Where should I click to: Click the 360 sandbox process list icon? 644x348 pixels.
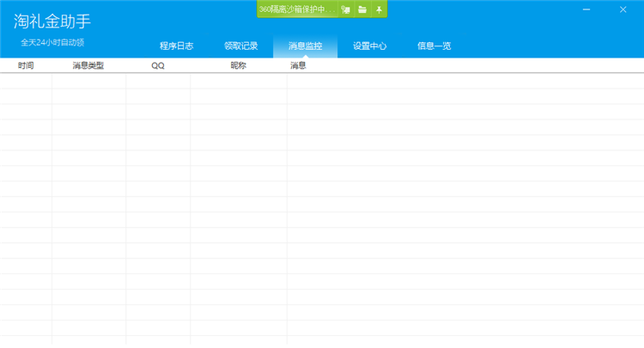pos(346,9)
